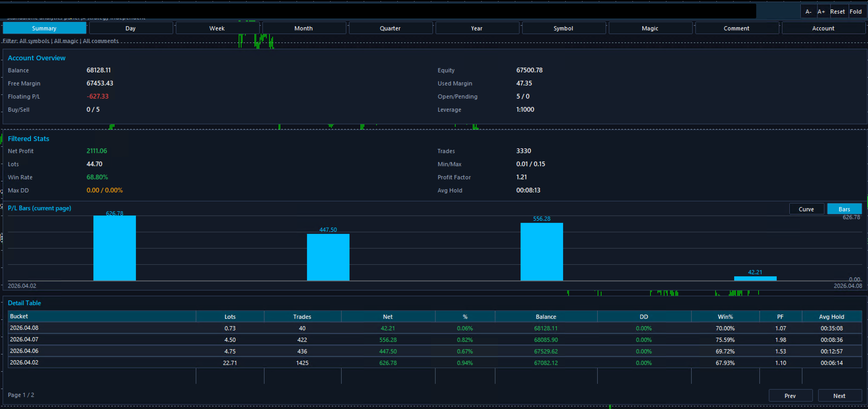868x409 pixels.
Task: Click the 67082.12 balance cell
Action: [546, 363]
